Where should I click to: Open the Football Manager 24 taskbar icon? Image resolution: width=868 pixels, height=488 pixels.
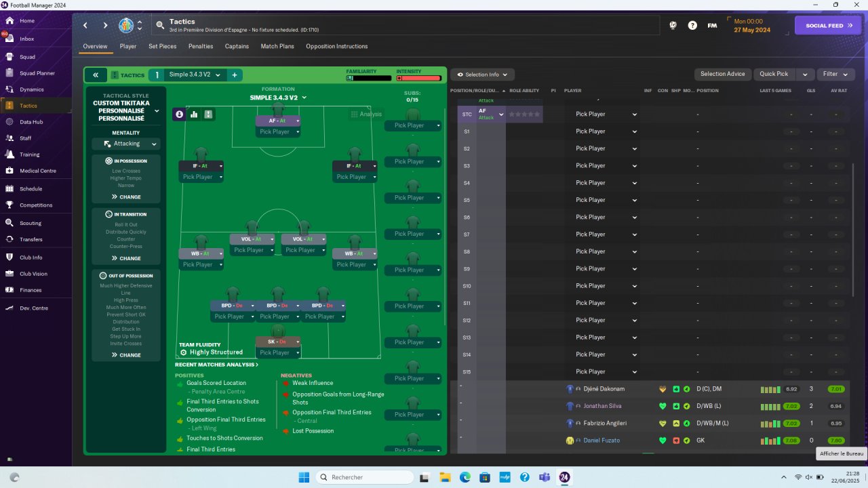[564, 477]
